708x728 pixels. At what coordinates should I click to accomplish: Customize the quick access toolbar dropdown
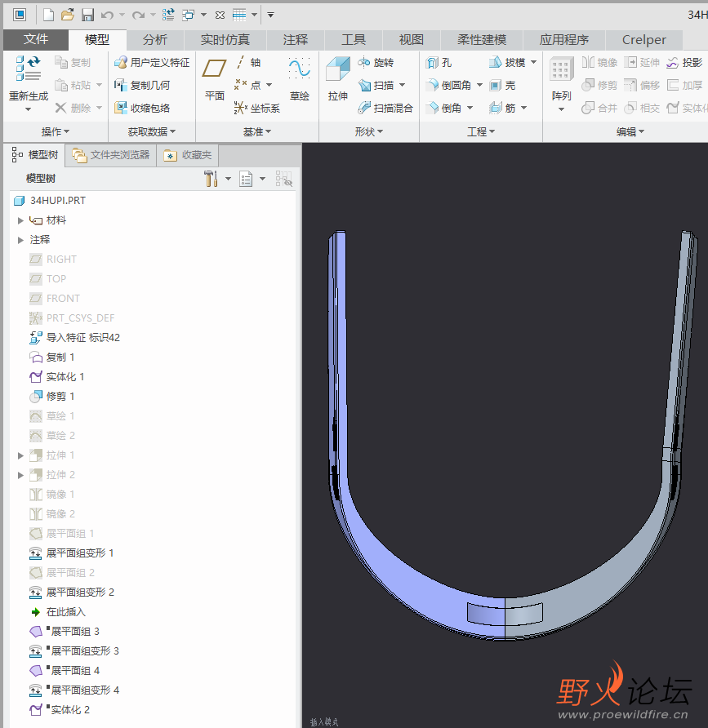(270, 16)
